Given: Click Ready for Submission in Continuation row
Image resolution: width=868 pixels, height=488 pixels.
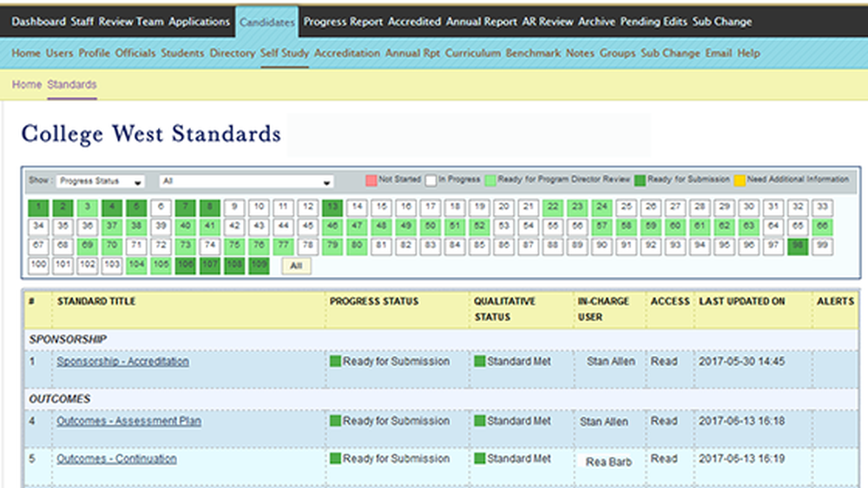Looking at the screenshot, I should 390,458.
